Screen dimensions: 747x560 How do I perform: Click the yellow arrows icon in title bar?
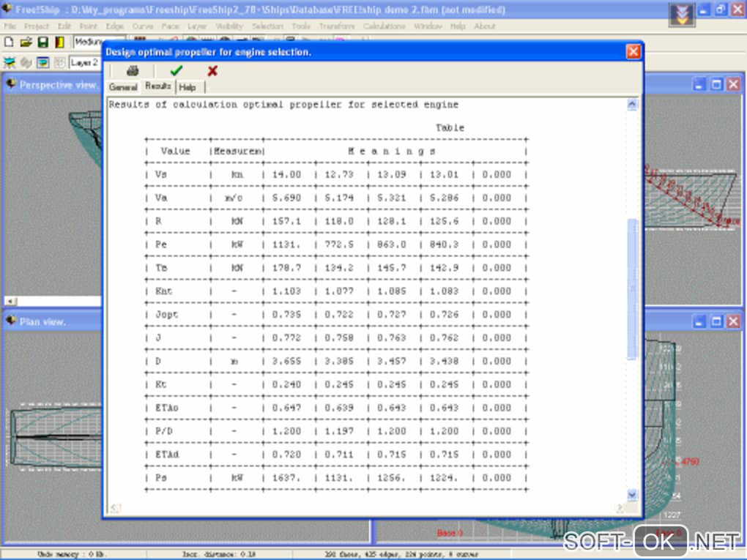(682, 14)
